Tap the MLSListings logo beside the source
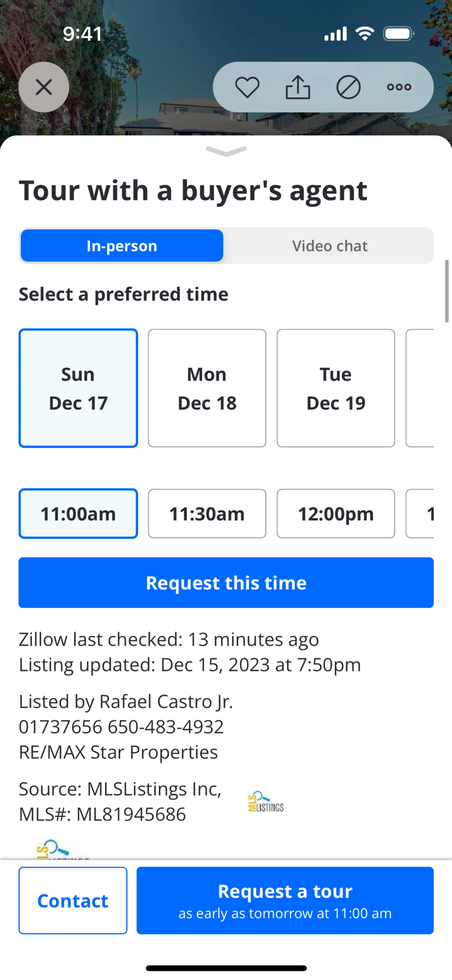Viewport: 452px width, 980px height. pos(266,802)
